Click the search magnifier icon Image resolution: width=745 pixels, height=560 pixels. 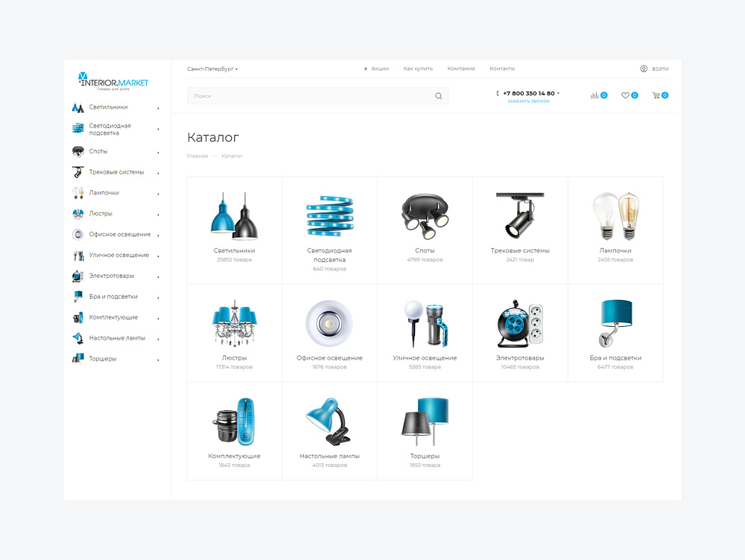click(x=439, y=96)
